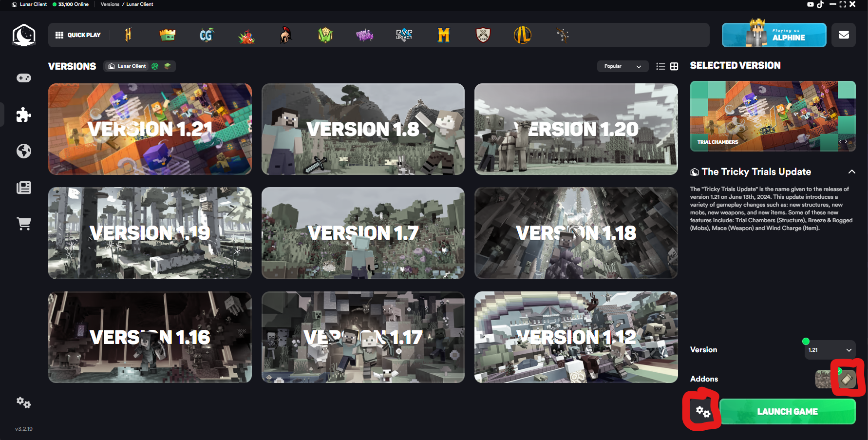The width and height of the screenshot is (868, 440).
Task: Choose the Version 1.17 card
Action: [x=363, y=337]
